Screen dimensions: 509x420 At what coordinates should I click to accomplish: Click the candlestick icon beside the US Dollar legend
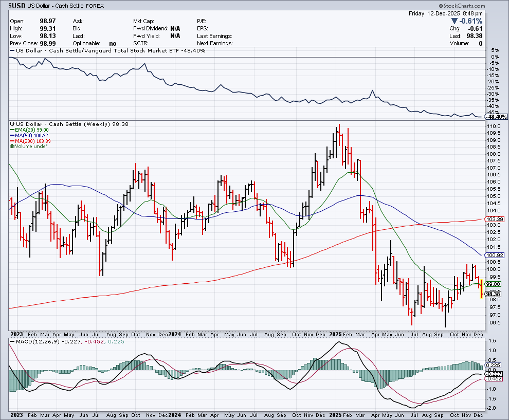coord(12,124)
